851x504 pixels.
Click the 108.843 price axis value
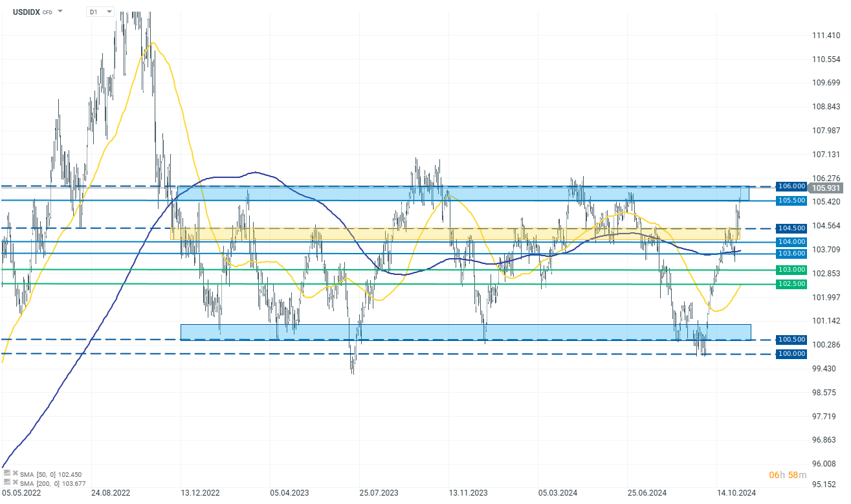(x=826, y=107)
